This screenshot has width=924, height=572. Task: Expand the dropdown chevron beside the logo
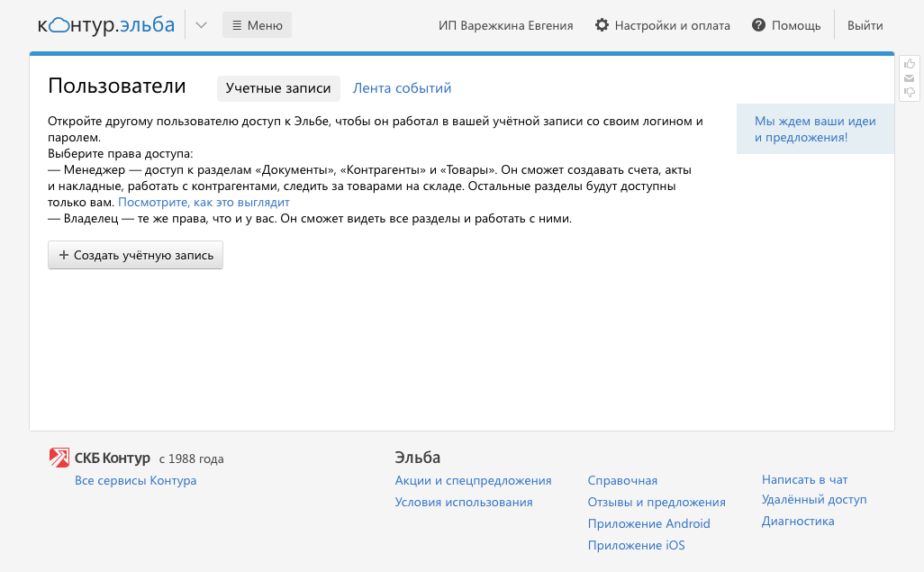201,25
